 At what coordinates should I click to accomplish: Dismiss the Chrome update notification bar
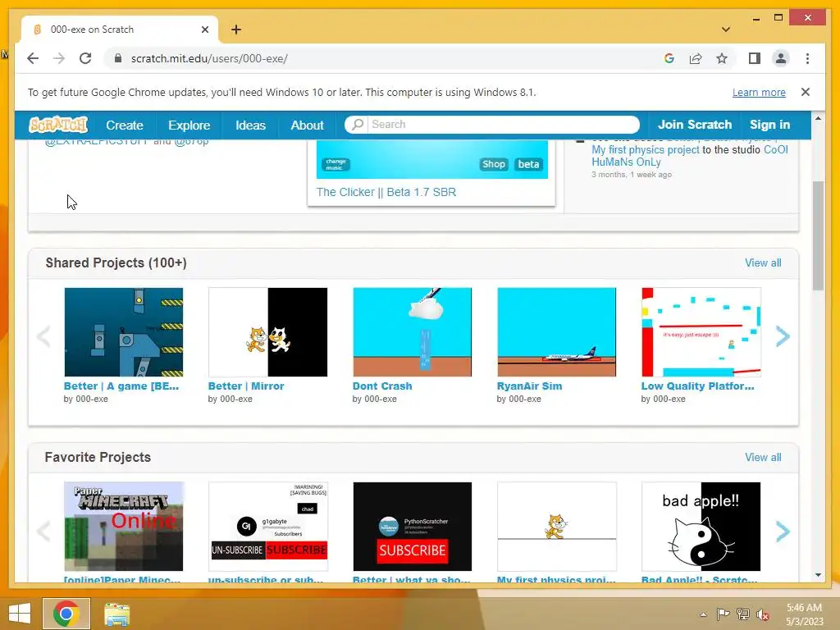tap(806, 92)
